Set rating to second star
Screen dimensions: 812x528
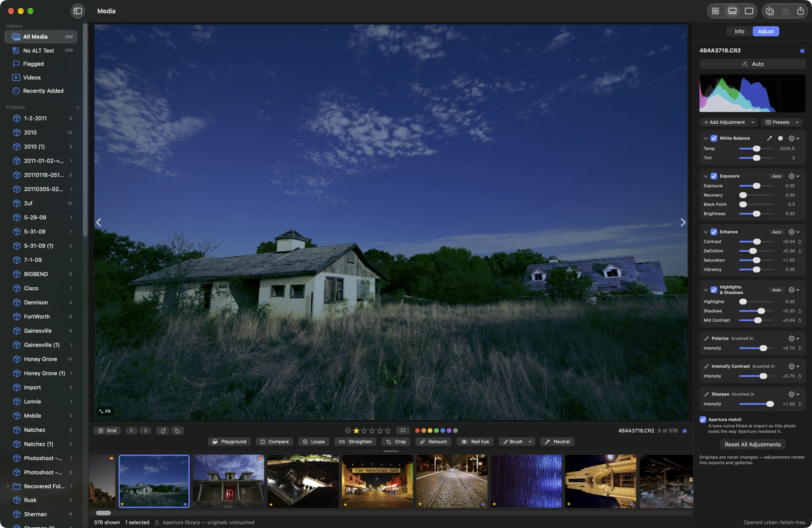[364, 431]
